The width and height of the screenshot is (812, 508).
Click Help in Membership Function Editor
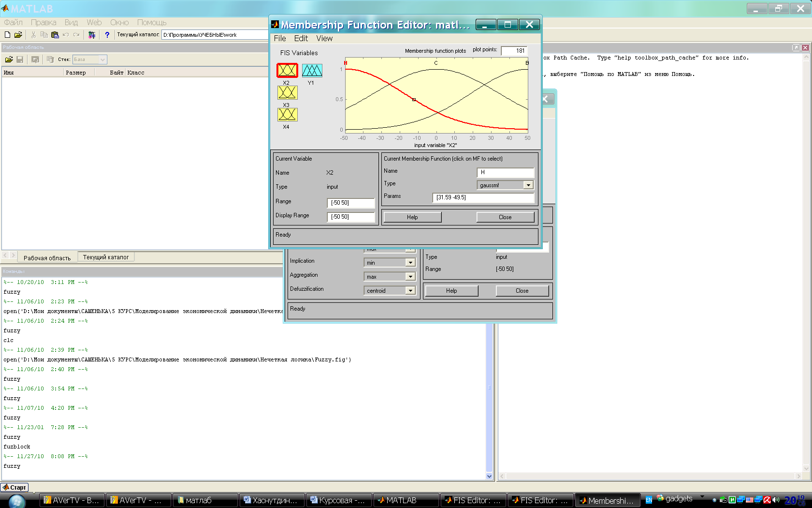412,217
